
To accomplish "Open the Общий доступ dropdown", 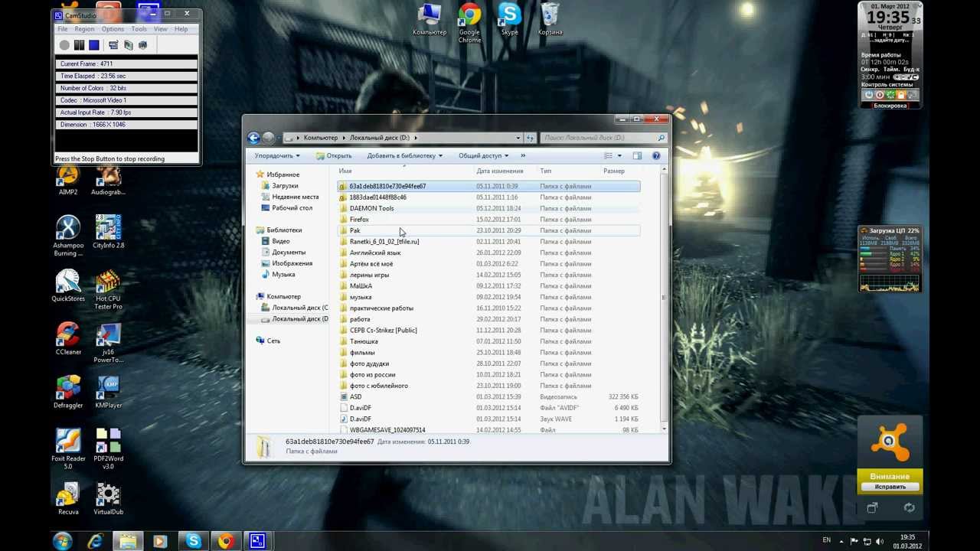I will [x=483, y=156].
